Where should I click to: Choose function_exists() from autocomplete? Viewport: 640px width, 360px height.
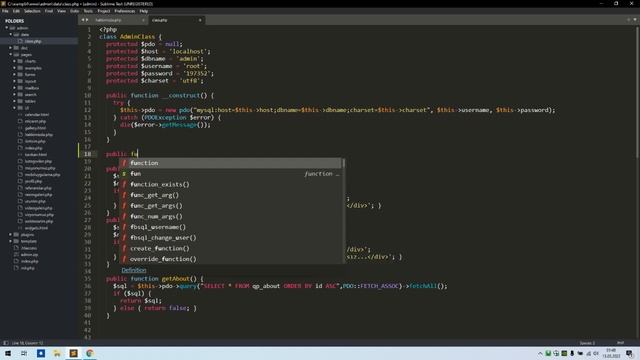coord(231,184)
